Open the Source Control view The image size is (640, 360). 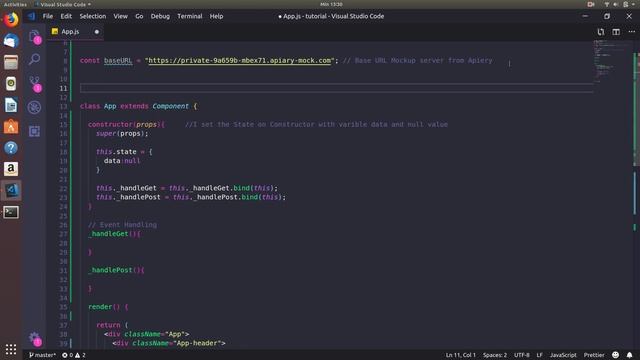34,83
